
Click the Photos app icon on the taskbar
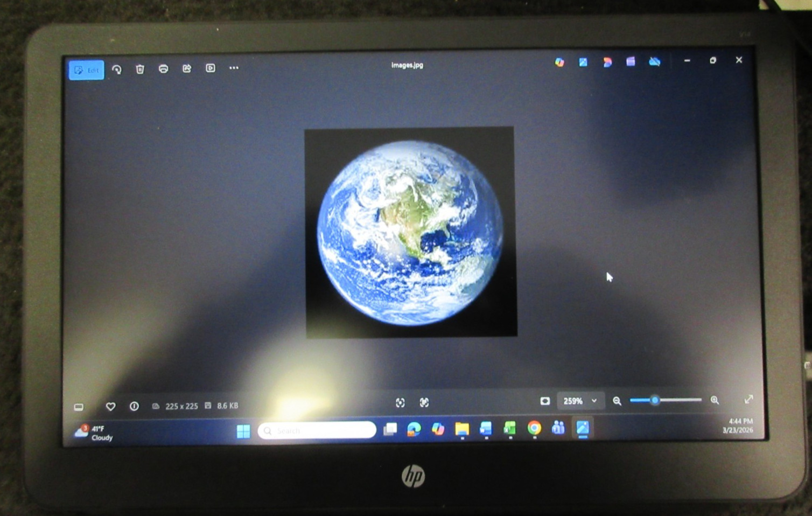pos(582,428)
